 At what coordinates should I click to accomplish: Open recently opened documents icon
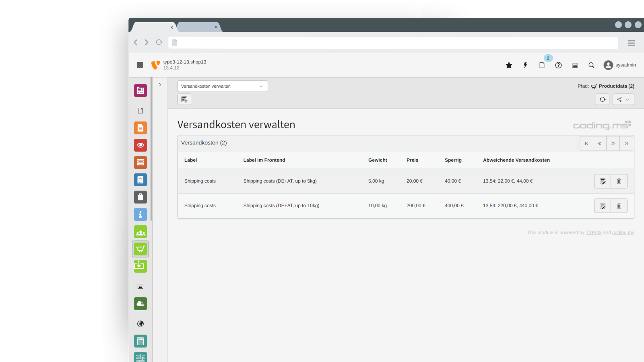[x=542, y=65]
